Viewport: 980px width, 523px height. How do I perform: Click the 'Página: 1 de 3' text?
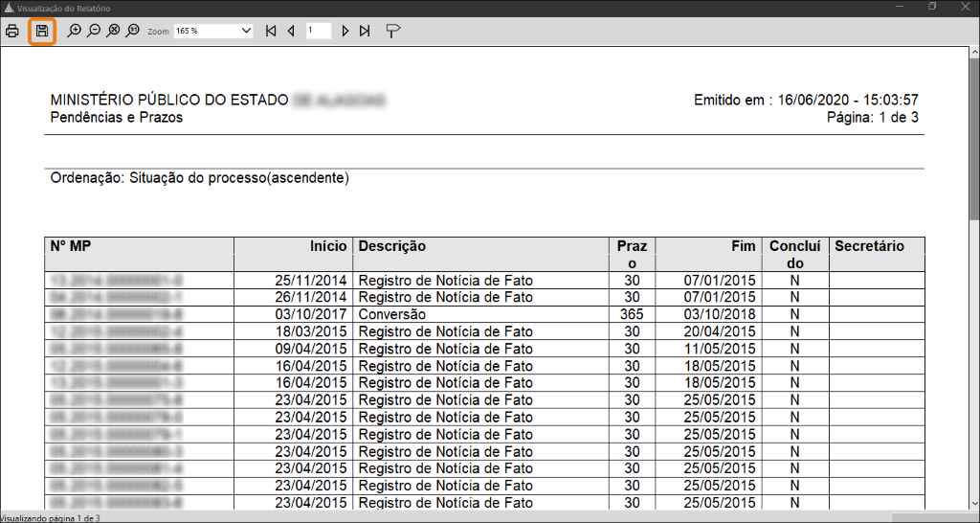click(x=873, y=117)
